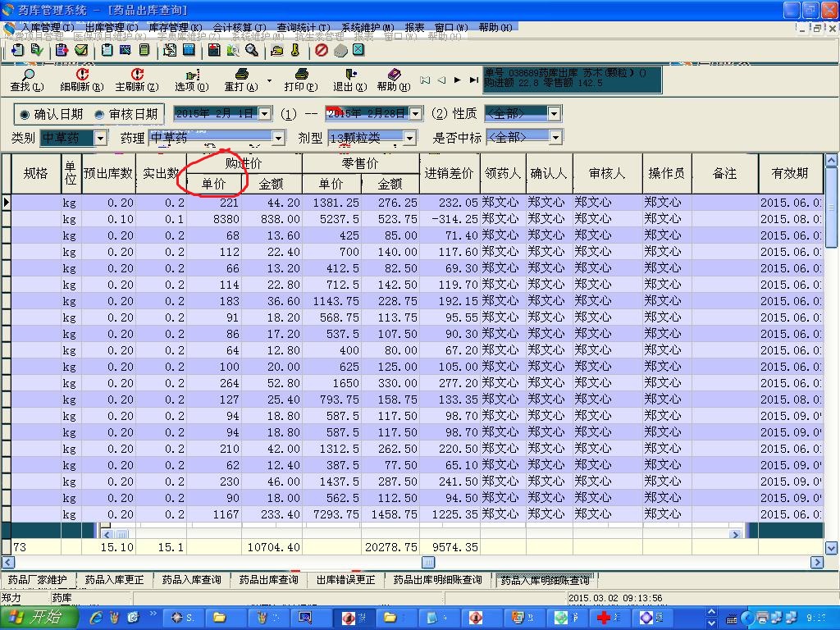
Task: Open the 性质 dropdown showing 全部
Action: (x=555, y=113)
